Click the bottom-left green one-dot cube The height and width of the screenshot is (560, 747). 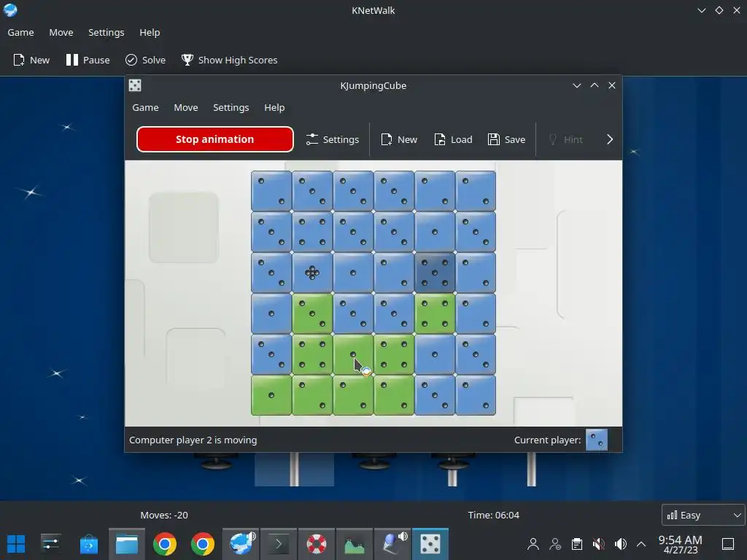click(271, 395)
